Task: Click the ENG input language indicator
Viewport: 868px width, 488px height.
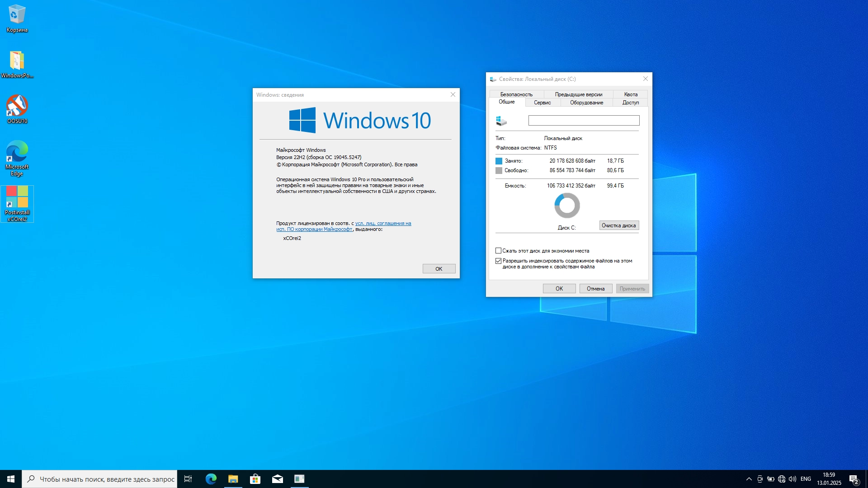Action: click(x=806, y=479)
